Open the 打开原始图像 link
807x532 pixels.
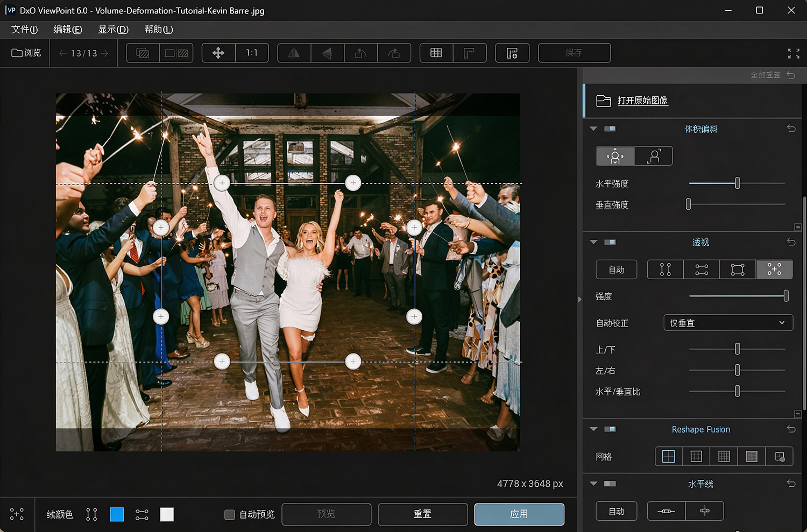coord(642,101)
